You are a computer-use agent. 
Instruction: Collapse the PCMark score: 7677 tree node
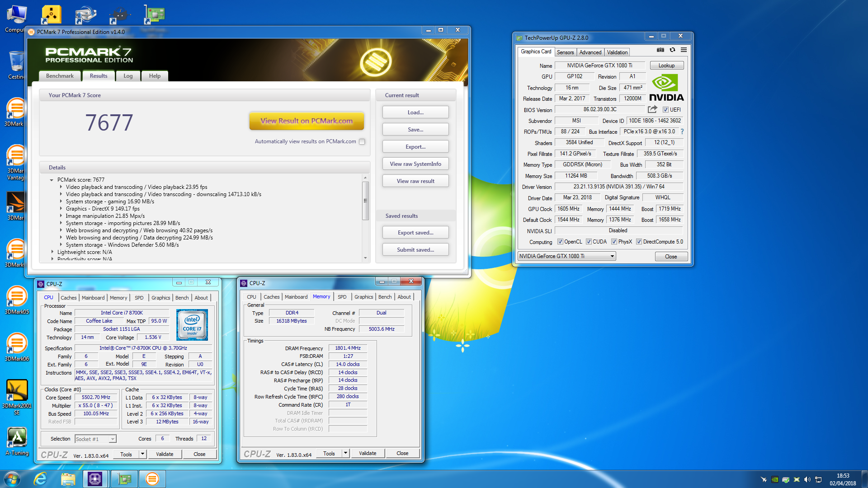click(x=52, y=180)
